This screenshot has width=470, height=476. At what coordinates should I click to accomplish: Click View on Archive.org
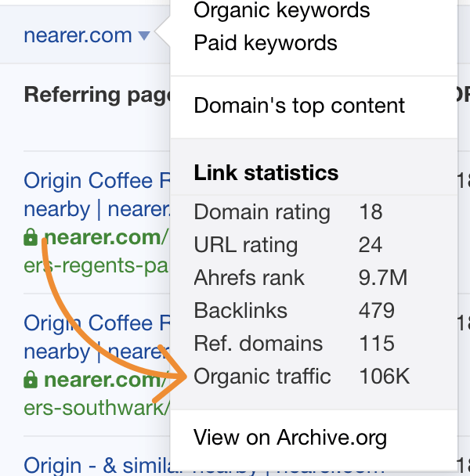coord(290,437)
